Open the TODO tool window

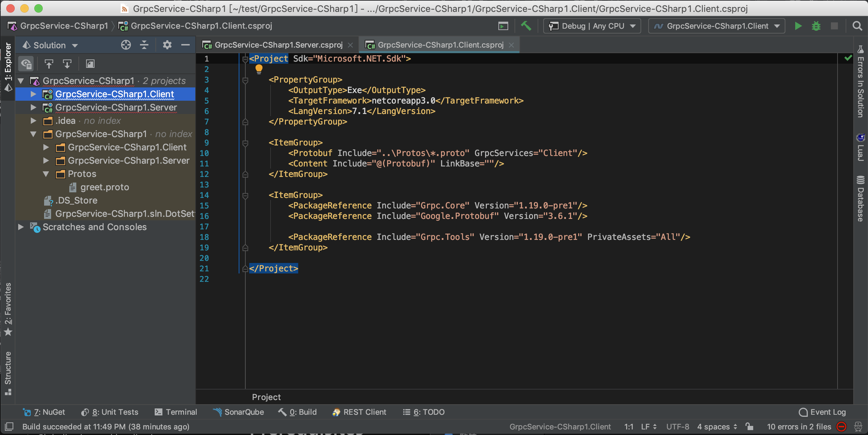pos(424,412)
